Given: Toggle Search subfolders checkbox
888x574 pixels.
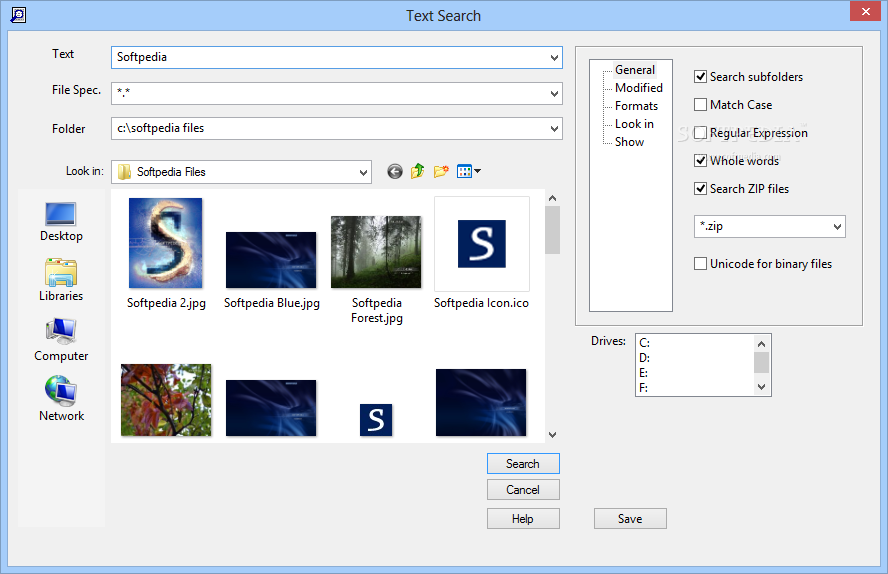Looking at the screenshot, I should 701,76.
